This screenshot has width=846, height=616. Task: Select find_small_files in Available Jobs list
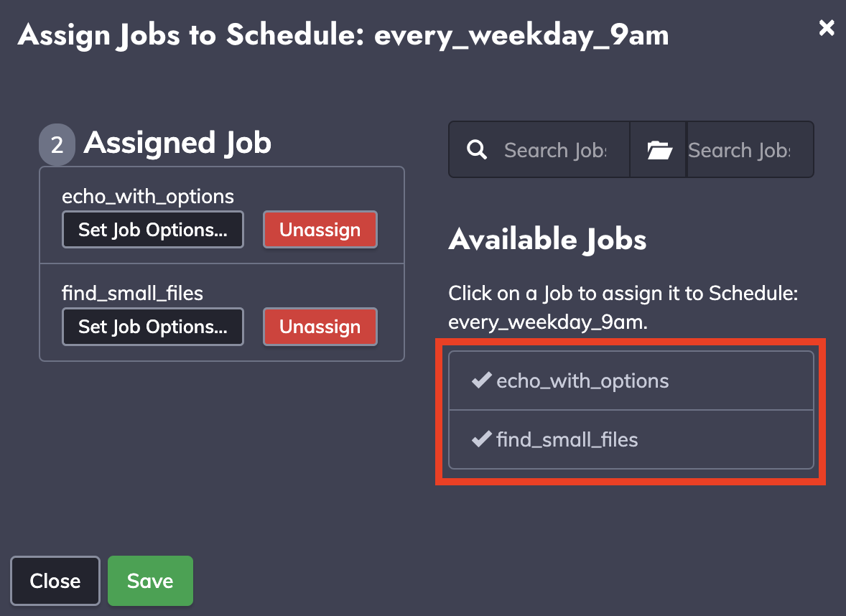[631, 439]
